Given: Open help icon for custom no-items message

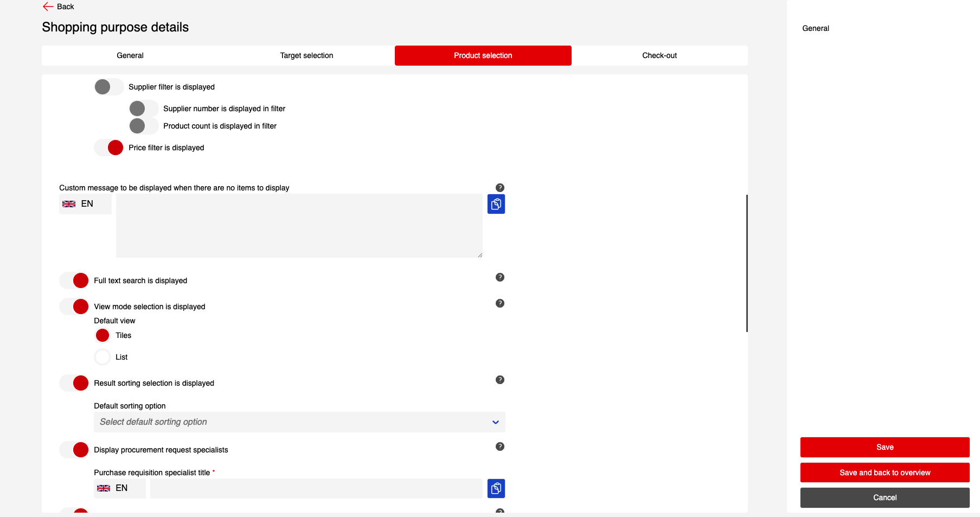Looking at the screenshot, I should click(499, 188).
